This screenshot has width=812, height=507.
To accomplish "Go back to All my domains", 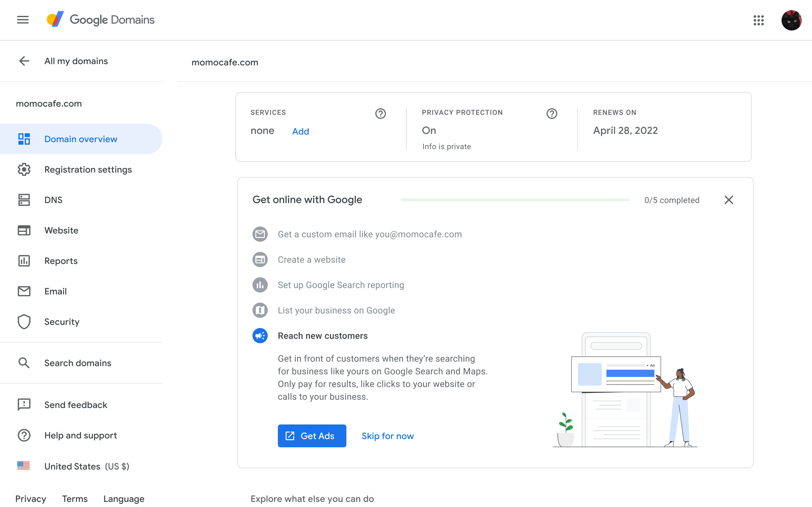I will tap(76, 61).
